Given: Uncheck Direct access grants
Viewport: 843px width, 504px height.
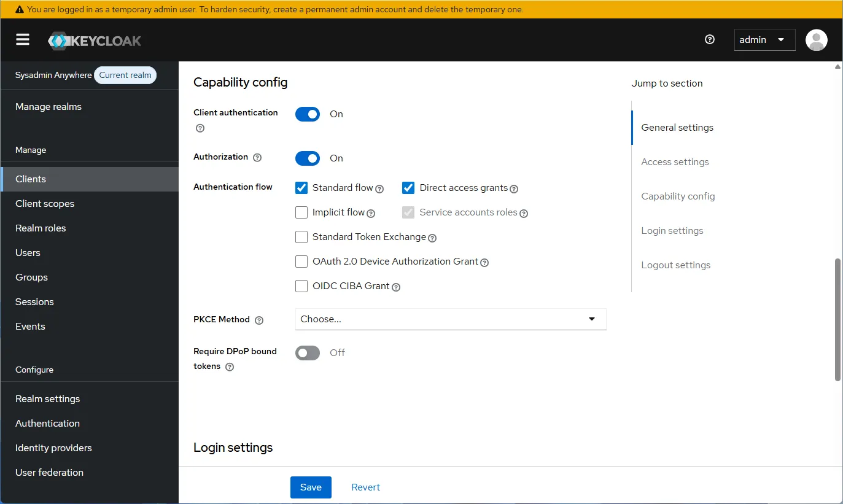Looking at the screenshot, I should pyautogui.click(x=408, y=188).
